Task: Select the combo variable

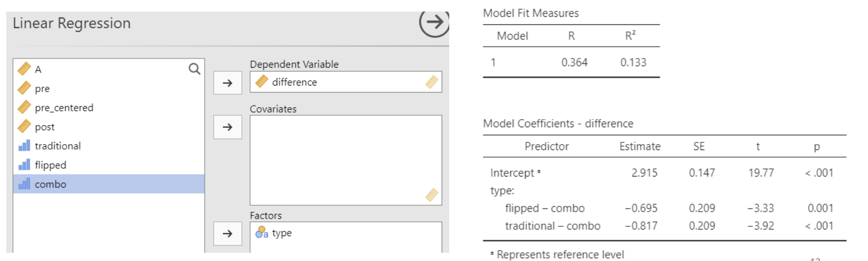Action: click(x=50, y=184)
